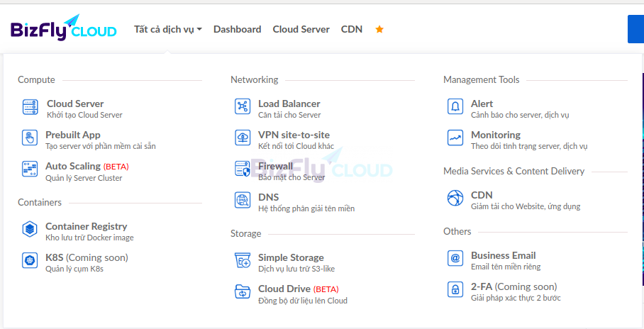Open the Container Registry link
Viewport: 644px width, 329px height.
[87, 226]
